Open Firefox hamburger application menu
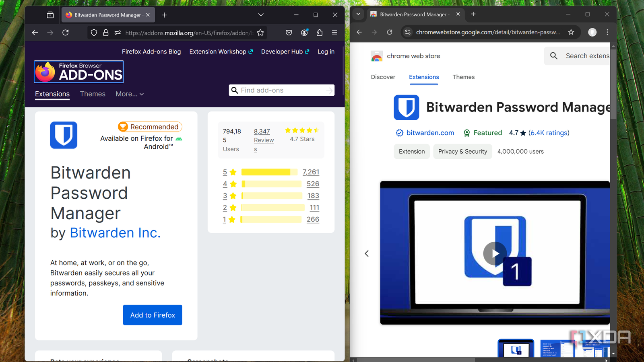 click(x=334, y=33)
